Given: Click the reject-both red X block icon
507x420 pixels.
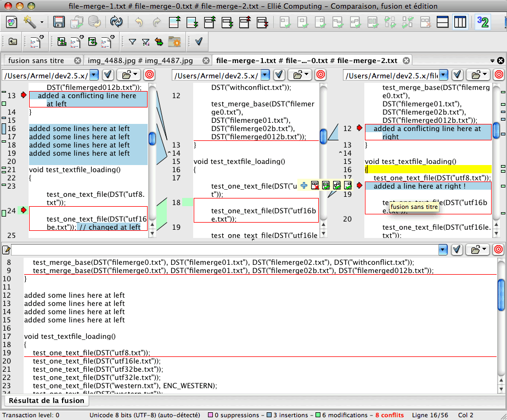Looking at the screenshot, I should 425,22.
